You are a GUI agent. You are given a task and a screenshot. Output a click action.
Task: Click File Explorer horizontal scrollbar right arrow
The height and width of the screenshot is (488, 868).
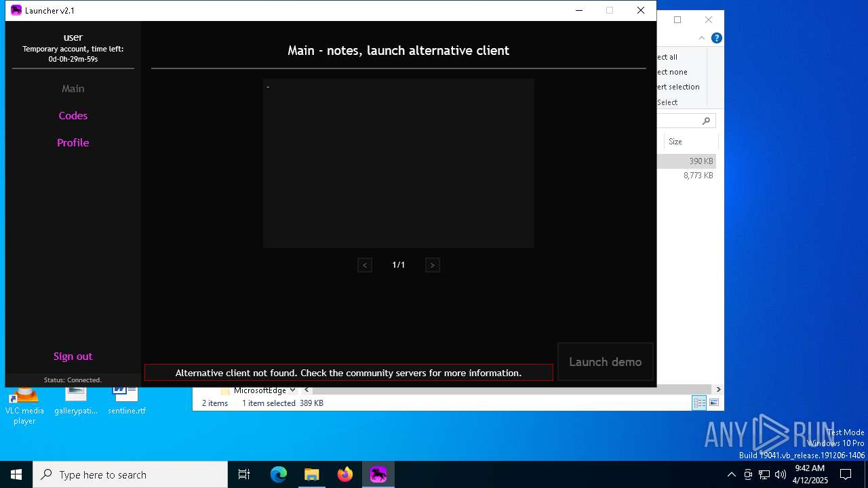718,390
